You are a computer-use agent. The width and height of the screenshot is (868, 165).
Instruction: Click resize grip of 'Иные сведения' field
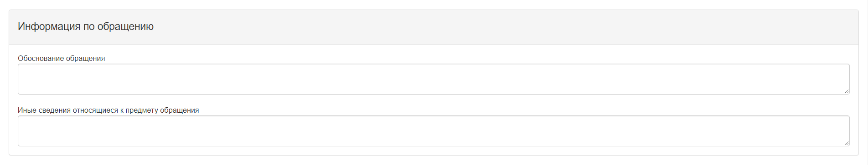pyautogui.click(x=846, y=143)
